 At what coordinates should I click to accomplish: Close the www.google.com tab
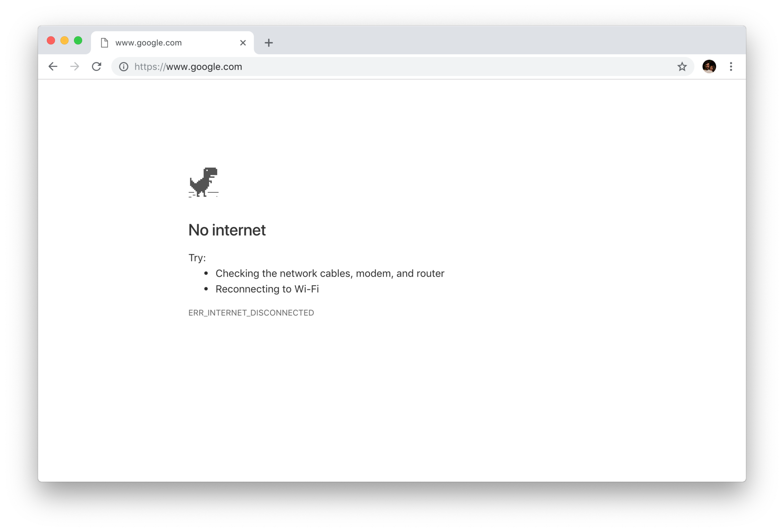pos(243,43)
